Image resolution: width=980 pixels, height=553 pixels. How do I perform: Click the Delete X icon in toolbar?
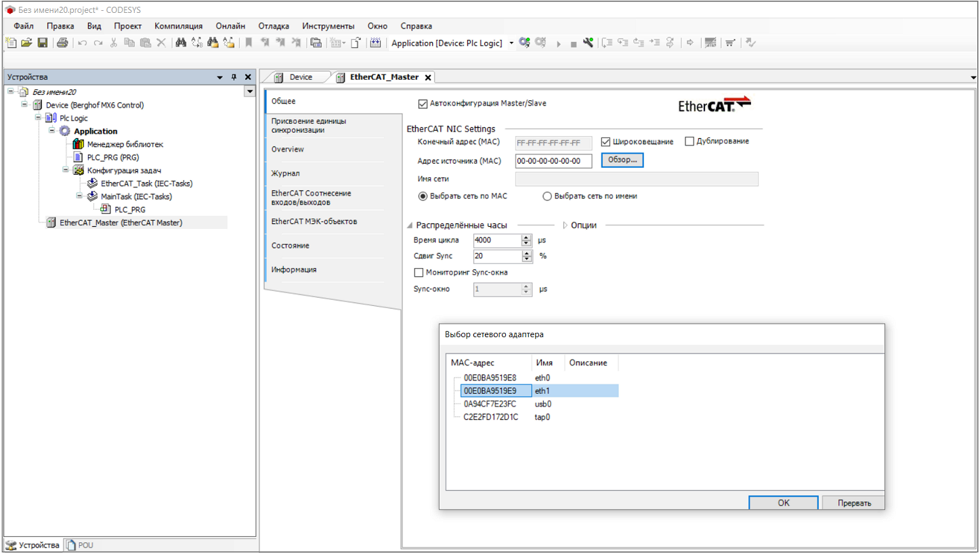point(161,43)
